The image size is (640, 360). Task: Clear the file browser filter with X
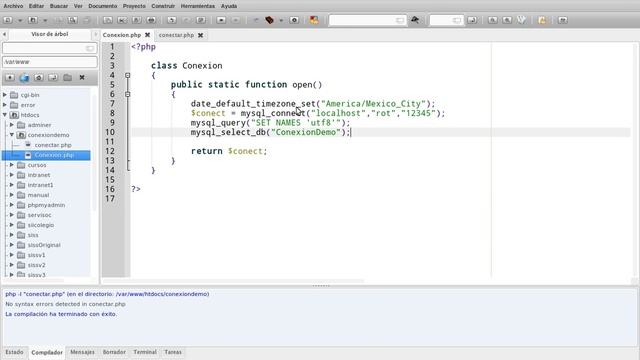(x=82, y=78)
